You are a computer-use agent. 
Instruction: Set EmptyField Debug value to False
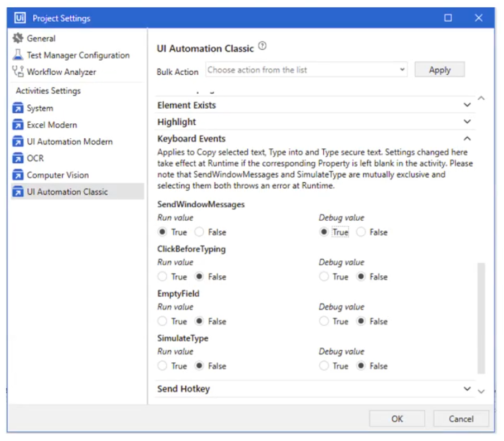(x=361, y=321)
